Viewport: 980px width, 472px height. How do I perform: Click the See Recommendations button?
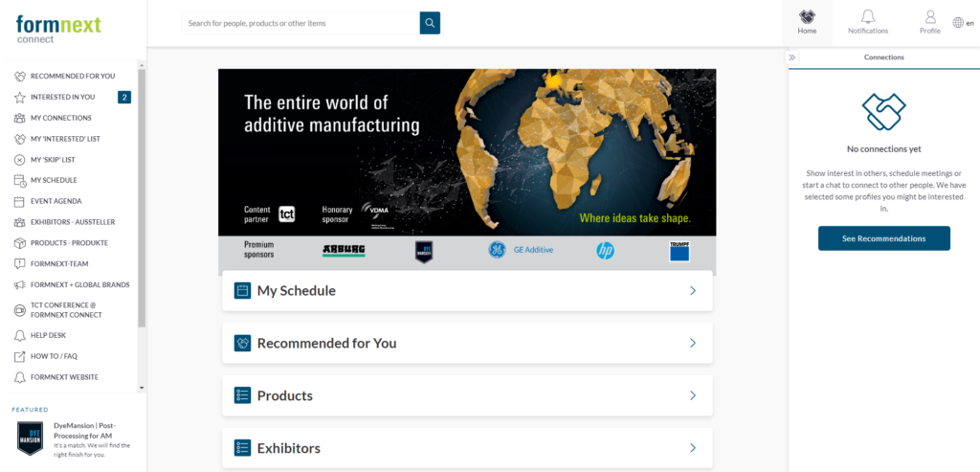coord(883,238)
